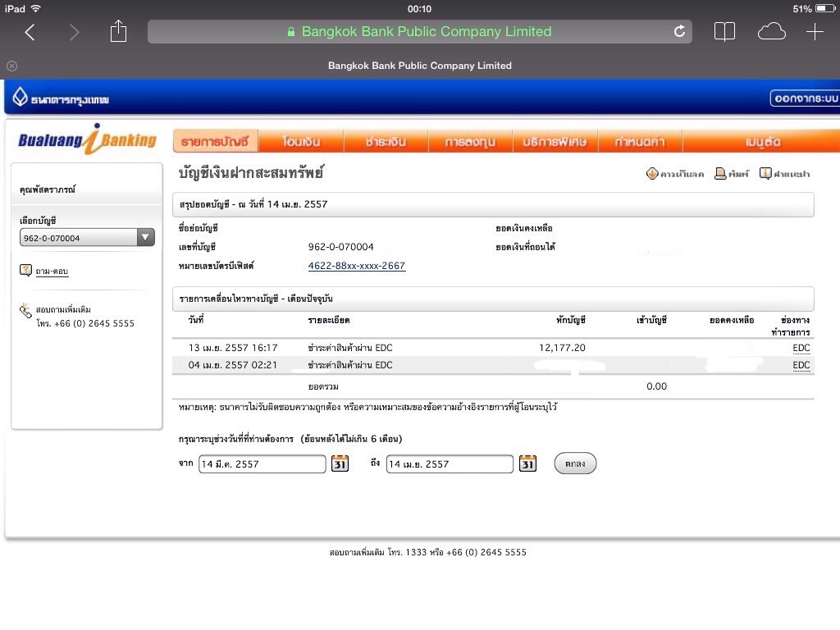Open the กำหนดค่า tab
This screenshot has height=630, width=840.
[640, 141]
